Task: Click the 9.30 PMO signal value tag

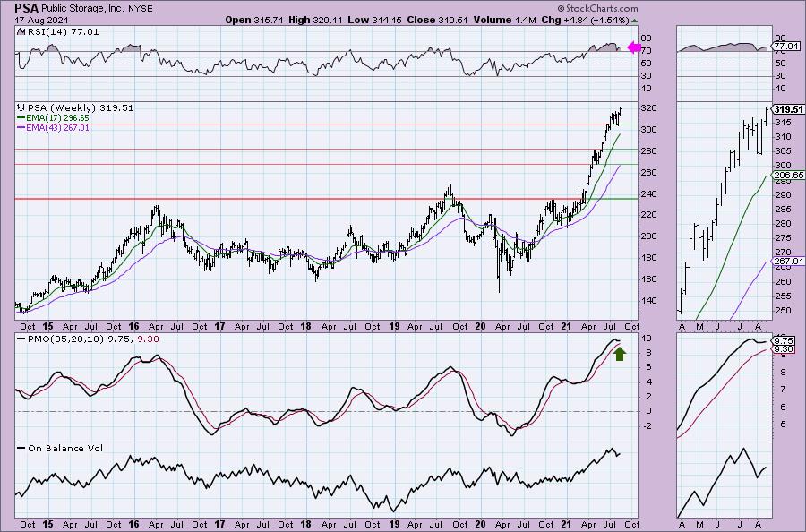Action: pos(784,349)
